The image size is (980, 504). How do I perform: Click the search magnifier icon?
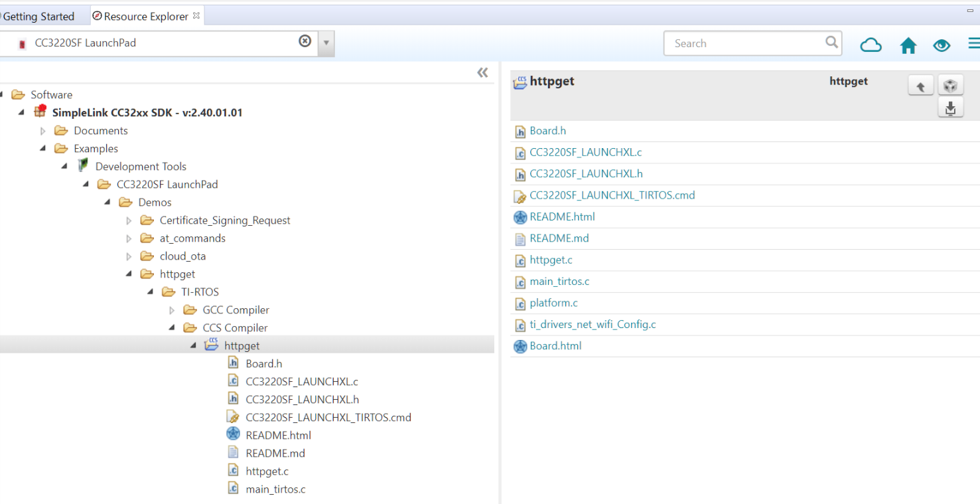click(831, 42)
